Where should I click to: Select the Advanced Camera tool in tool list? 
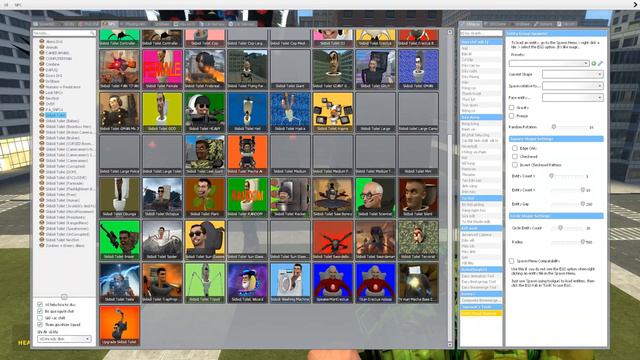click(x=481, y=235)
